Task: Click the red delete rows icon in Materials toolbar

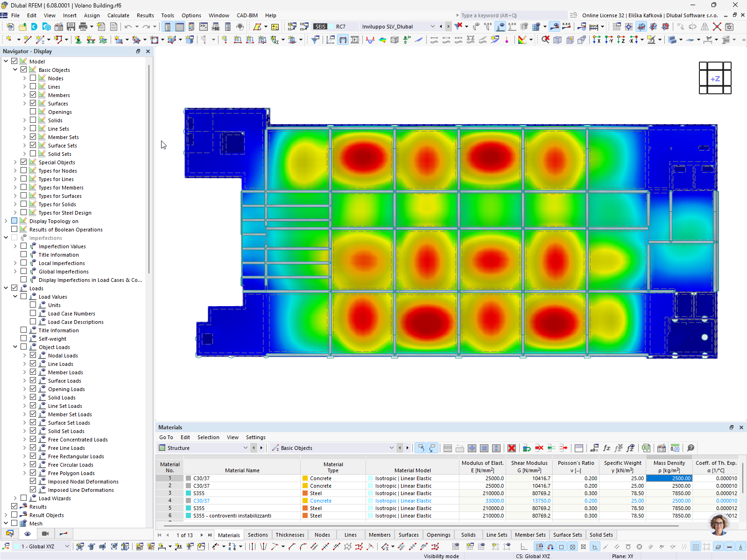Action: pyautogui.click(x=538, y=448)
